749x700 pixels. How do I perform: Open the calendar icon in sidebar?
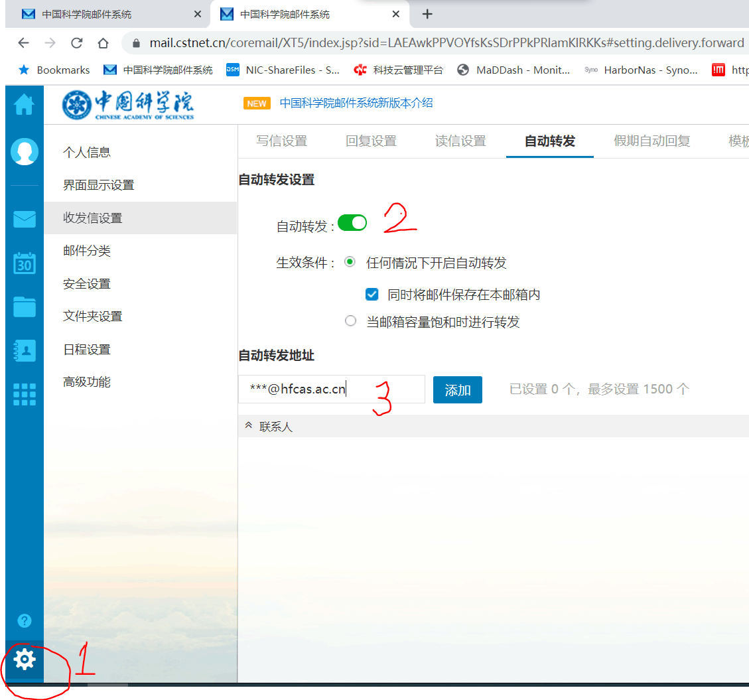25,263
